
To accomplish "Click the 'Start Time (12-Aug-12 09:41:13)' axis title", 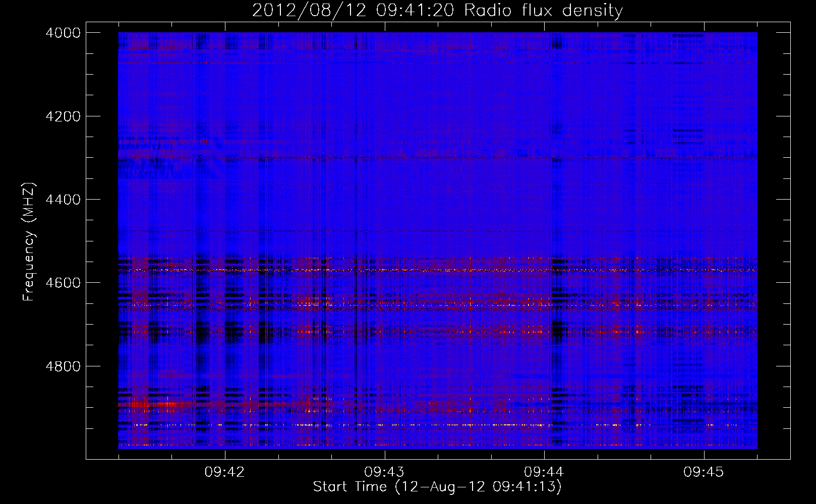I will click(437, 487).
